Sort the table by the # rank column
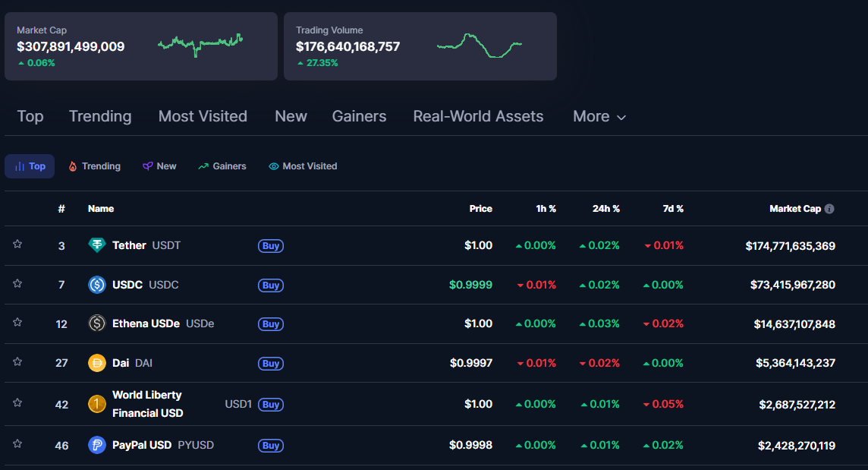 61,209
